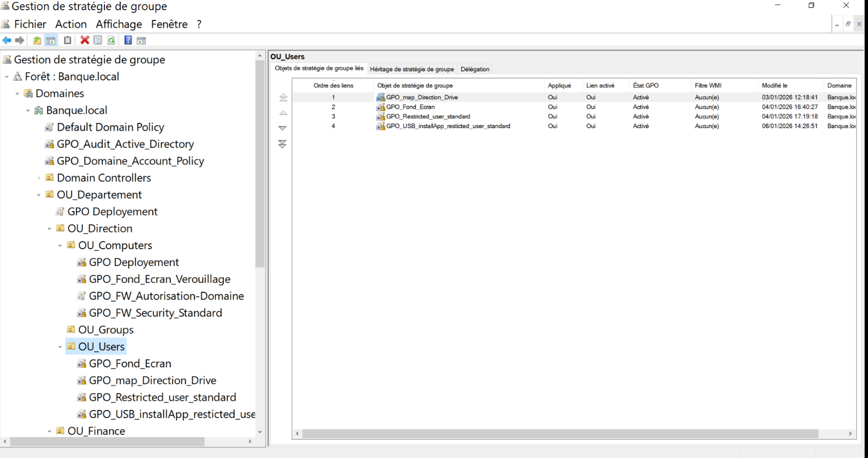Sort by Objet de stratégie de groupe header

(460, 86)
